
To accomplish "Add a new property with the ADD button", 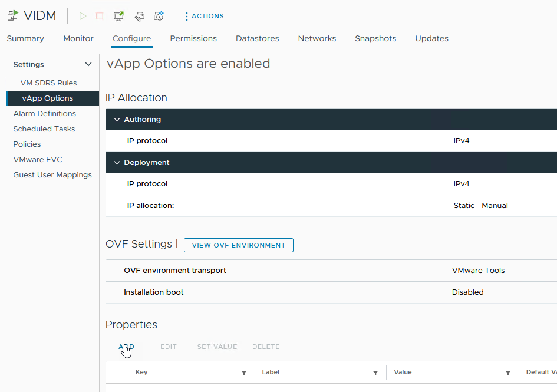I will tap(126, 347).
